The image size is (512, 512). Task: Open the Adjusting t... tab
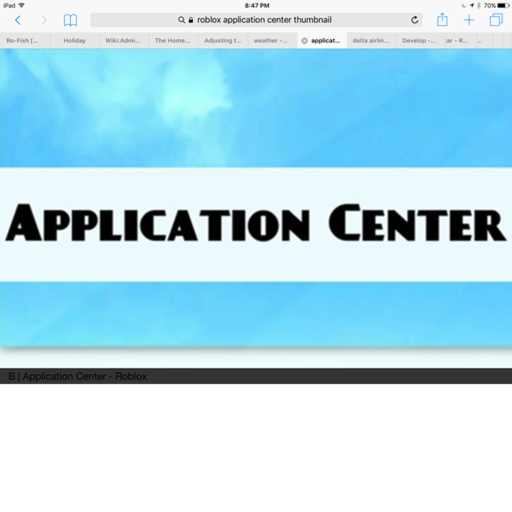point(223,41)
